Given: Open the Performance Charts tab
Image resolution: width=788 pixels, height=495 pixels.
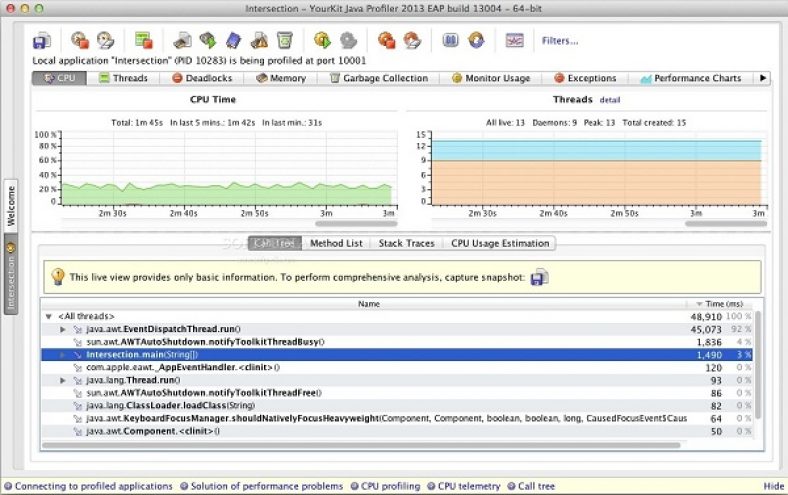Looking at the screenshot, I should 691,78.
